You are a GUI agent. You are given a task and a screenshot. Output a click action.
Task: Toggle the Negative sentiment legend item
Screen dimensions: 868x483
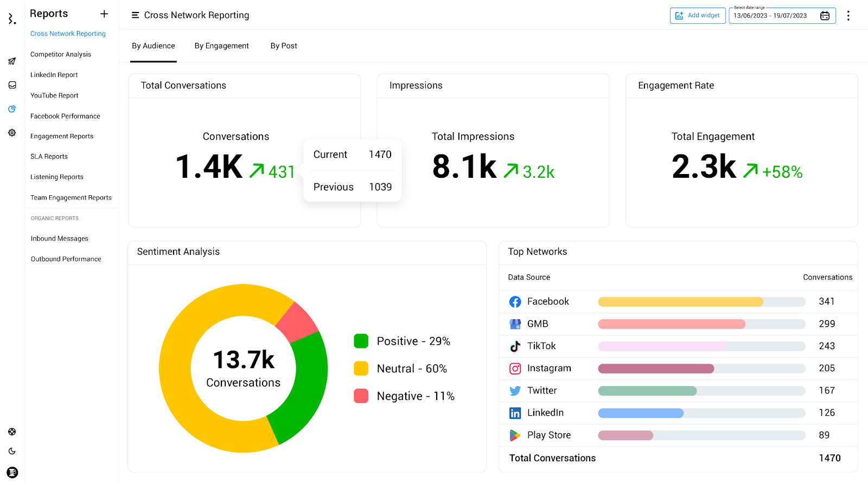tap(404, 396)
